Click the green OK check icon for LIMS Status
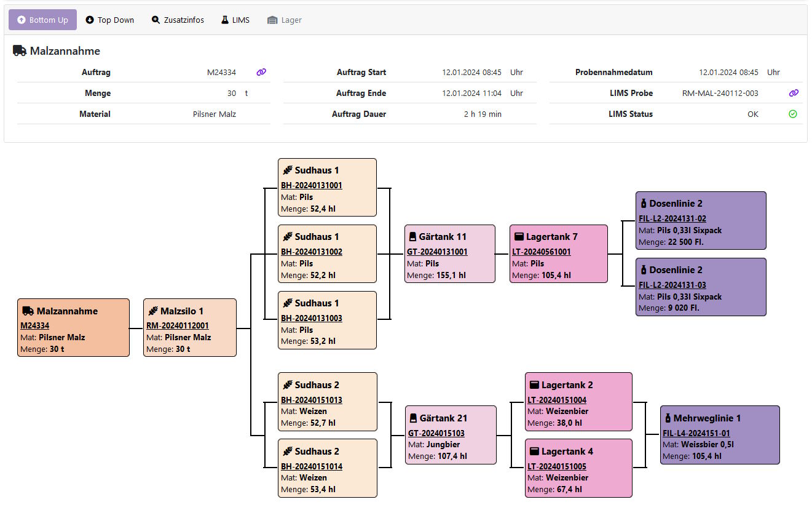 point(793,114)
